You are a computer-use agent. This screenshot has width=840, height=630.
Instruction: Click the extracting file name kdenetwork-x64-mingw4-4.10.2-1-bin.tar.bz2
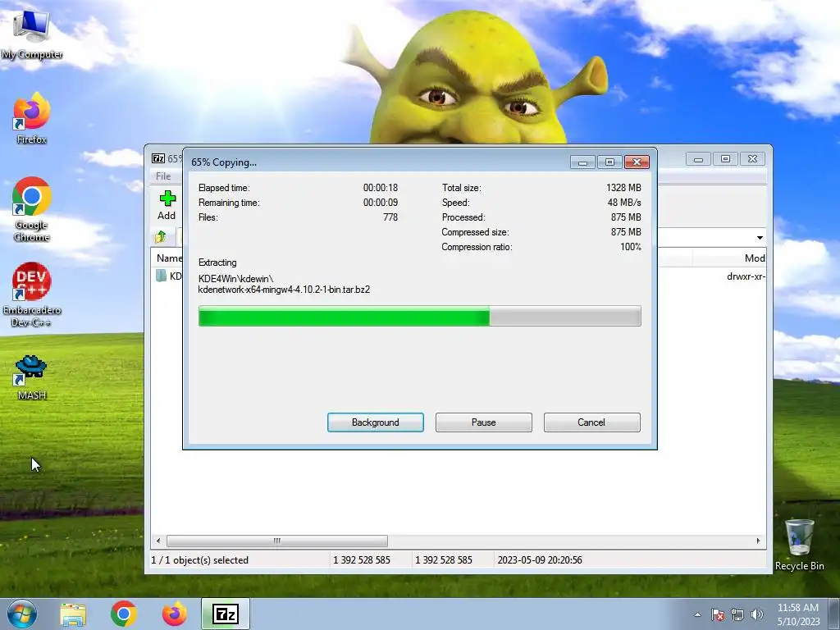point(284,290)
